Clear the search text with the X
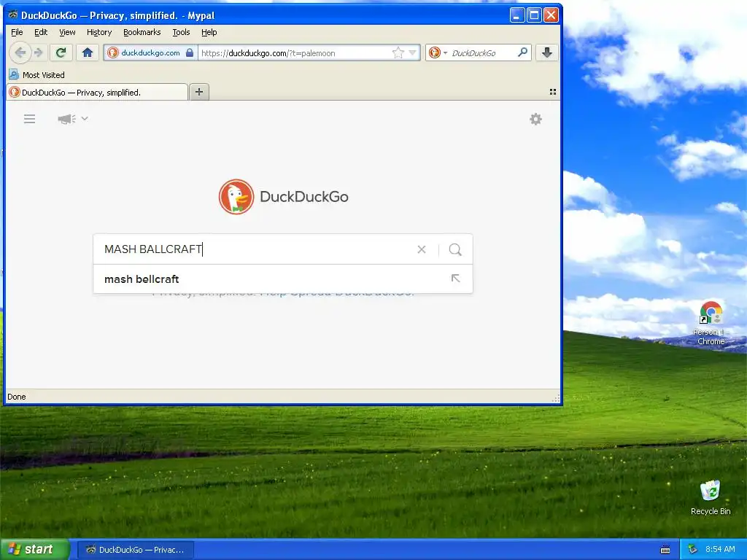The image size is (747, 560). 421,249
